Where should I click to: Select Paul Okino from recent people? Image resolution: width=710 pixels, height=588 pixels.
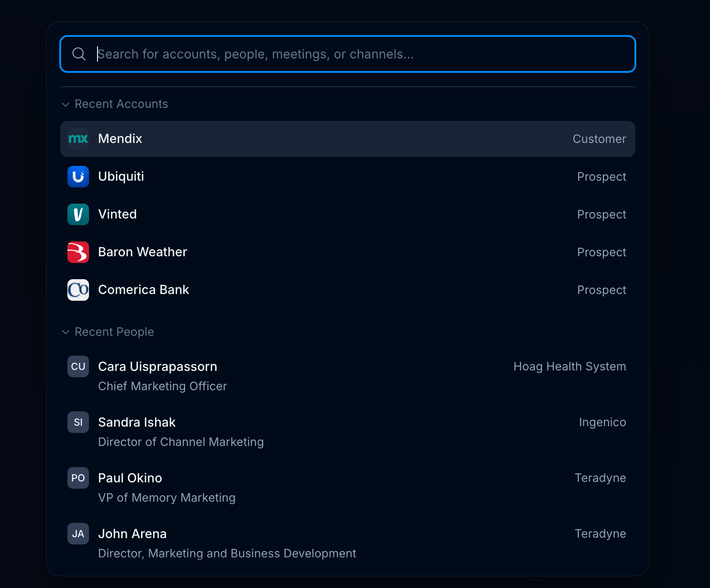[x=348, y=488]
